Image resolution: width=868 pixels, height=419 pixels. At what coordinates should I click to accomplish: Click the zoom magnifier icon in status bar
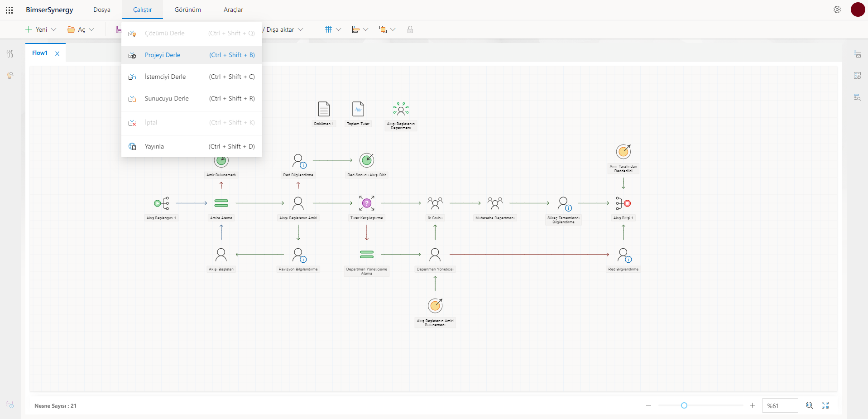pyautogui.click(x=810, y=405)
